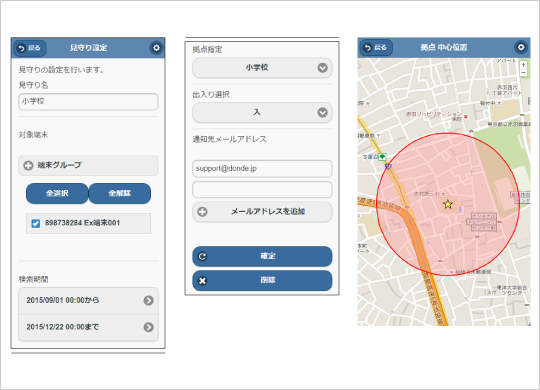Zoom in the map with plus
Viewport: 540px width, 390px height.
point(523,65)
